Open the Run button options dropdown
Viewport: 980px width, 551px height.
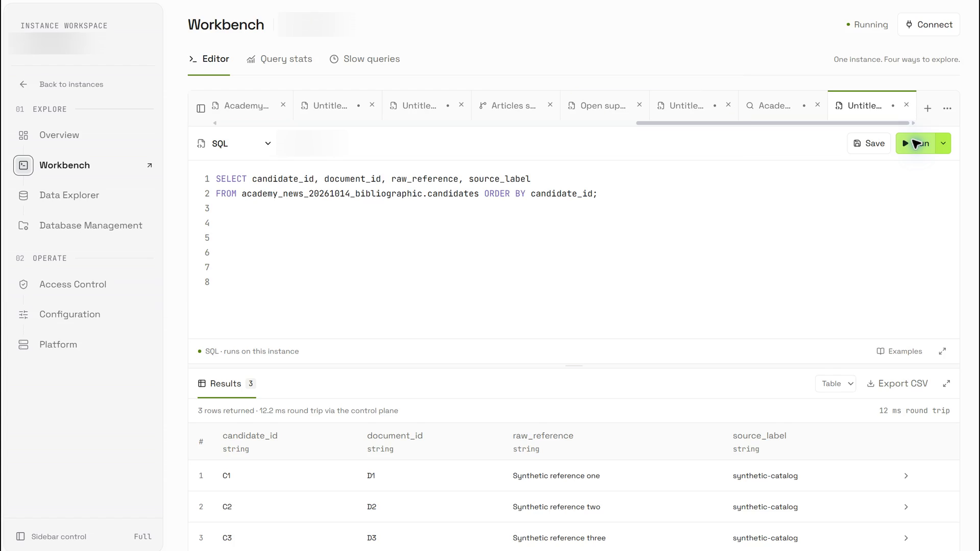943,143
